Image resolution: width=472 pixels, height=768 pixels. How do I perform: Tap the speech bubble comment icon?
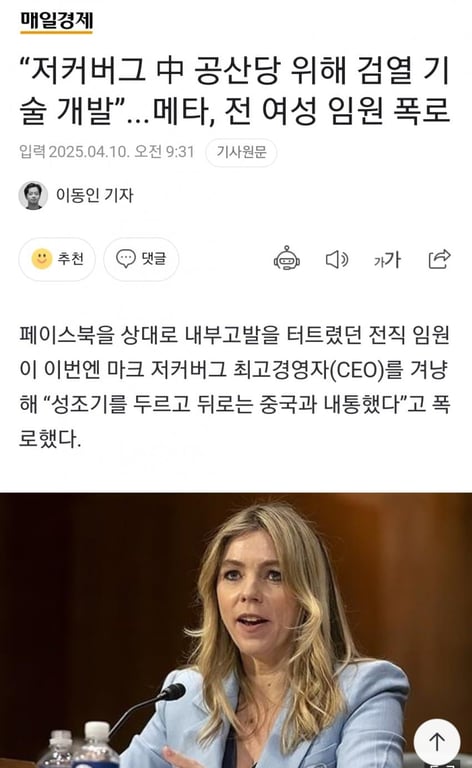coord(125,258)
